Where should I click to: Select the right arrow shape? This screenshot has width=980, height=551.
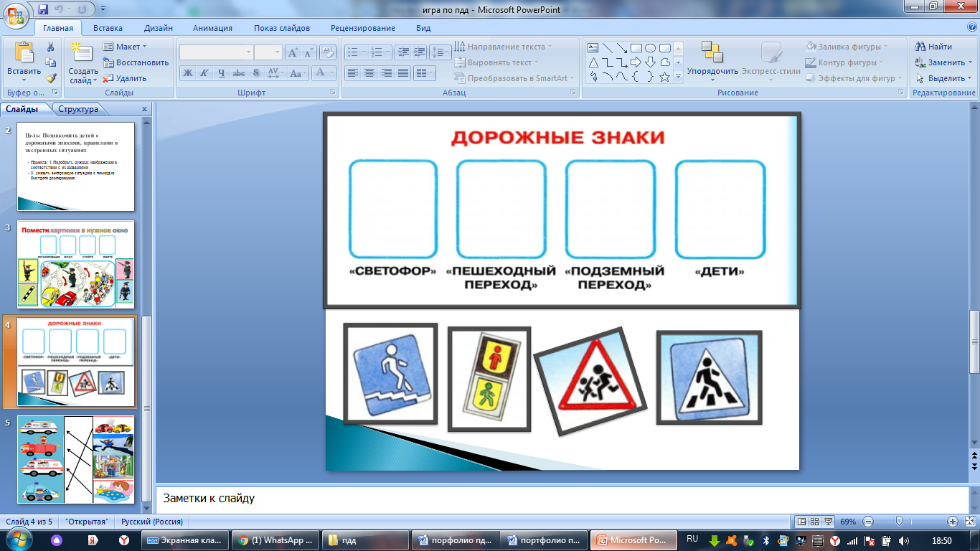coord(636,62)
